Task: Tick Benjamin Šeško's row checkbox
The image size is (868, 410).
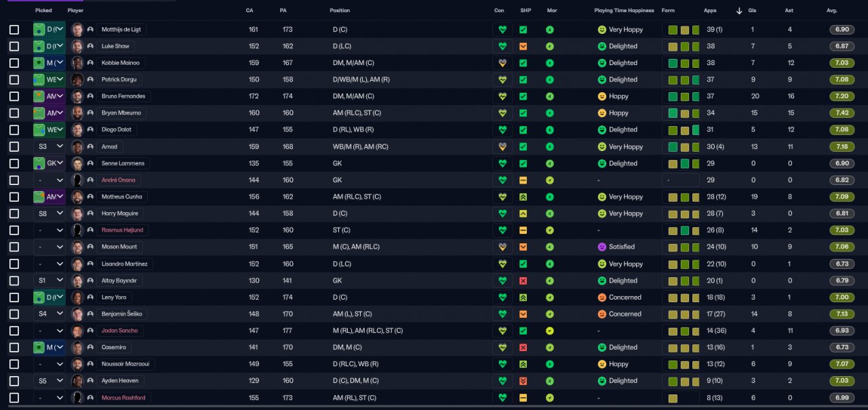Action: (x=14, y=314)
